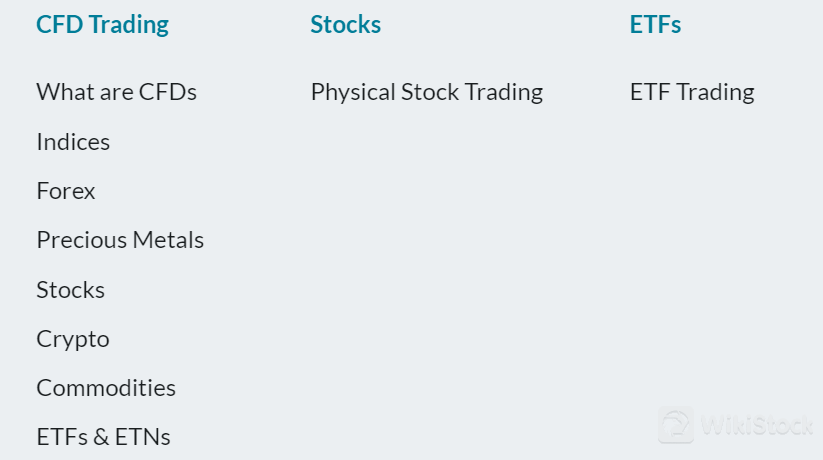823x460 pixels.
Task: Go to the Forex page
Action: (x=66, y=191)
